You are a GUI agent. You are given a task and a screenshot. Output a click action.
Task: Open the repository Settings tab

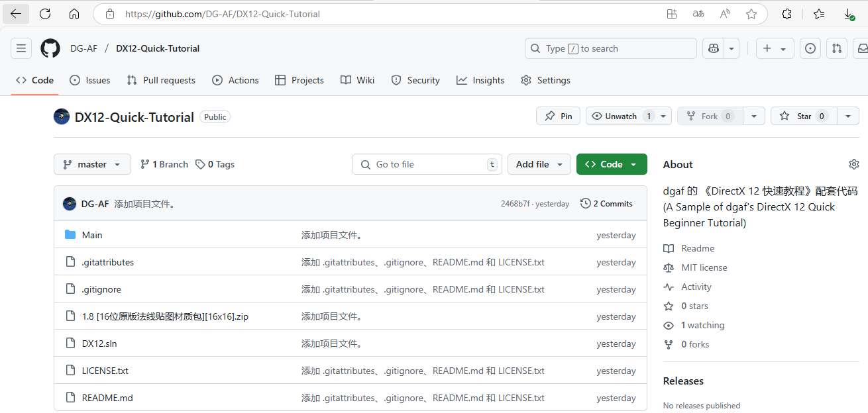545,80
